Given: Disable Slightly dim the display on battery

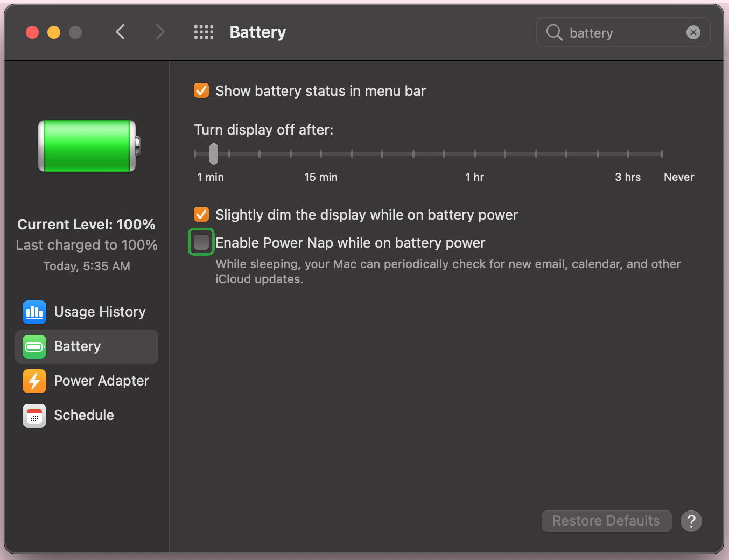Looking at the screenshot, I should click(x=201, y=214).
